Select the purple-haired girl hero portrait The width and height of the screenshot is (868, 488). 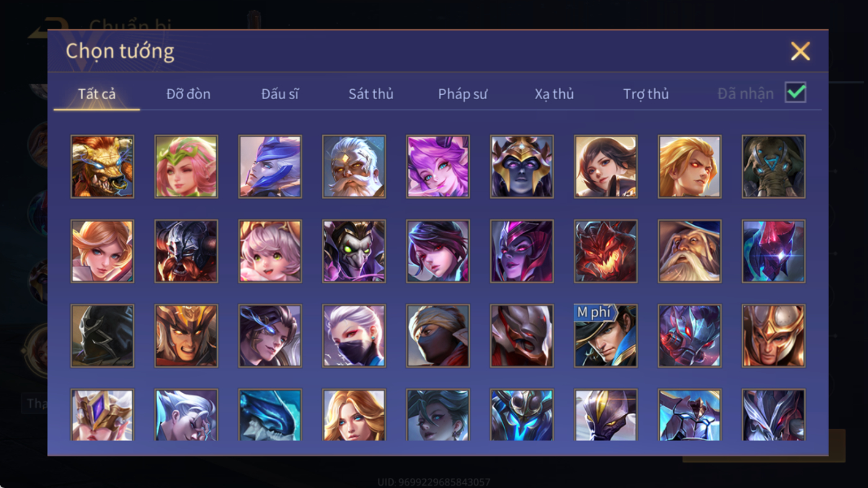438,167
